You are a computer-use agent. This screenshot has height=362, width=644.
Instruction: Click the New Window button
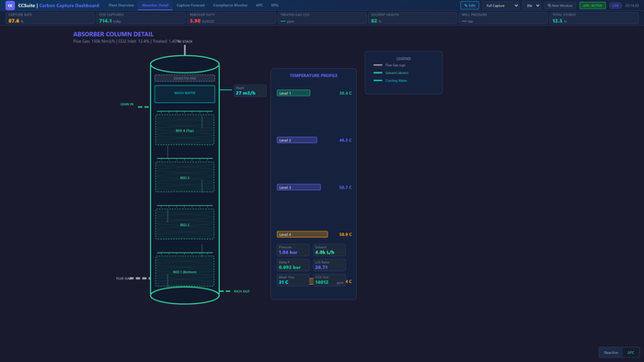coord(559,6)
